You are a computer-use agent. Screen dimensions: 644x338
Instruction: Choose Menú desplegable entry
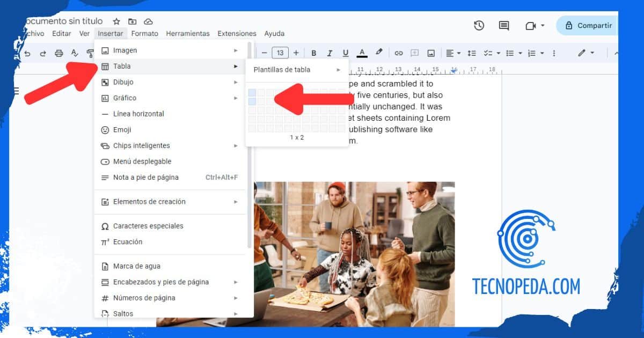(170, 161)
